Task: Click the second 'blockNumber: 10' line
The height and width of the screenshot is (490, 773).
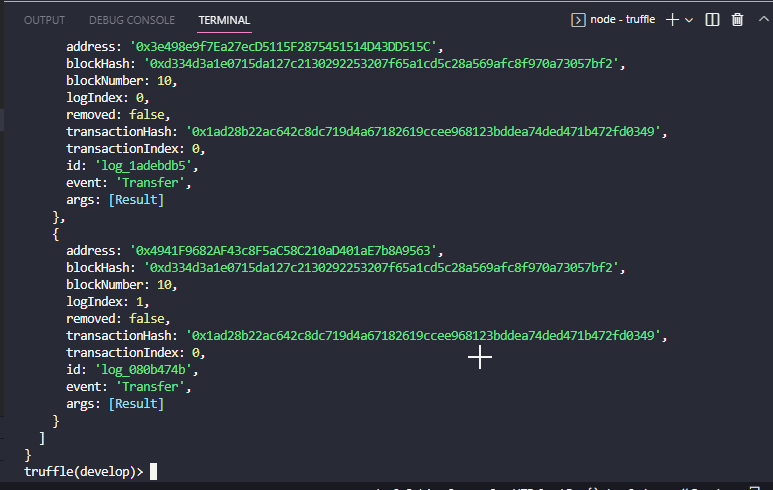Action: 121,285
